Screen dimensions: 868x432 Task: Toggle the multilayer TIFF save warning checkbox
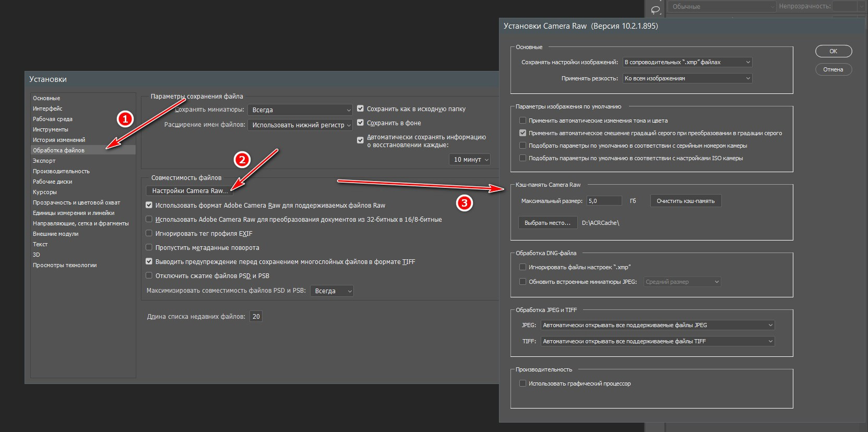(x=149, y=262)
